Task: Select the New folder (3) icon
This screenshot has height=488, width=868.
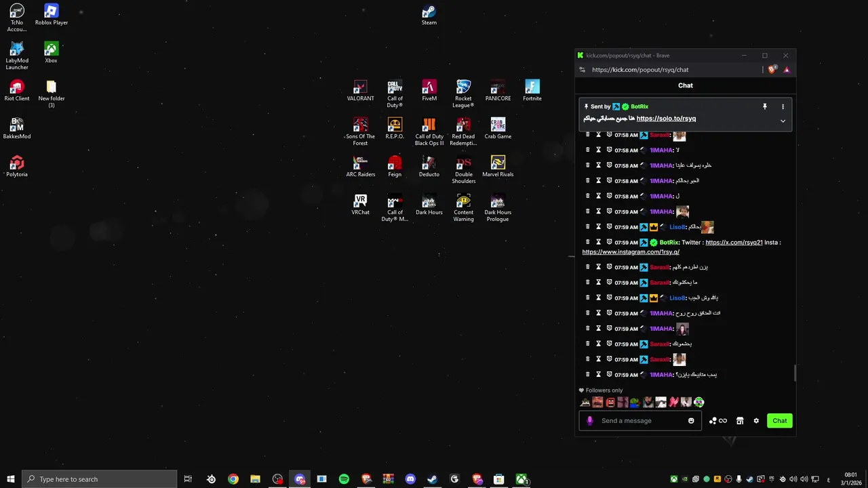Action: [x=52, y=94]
